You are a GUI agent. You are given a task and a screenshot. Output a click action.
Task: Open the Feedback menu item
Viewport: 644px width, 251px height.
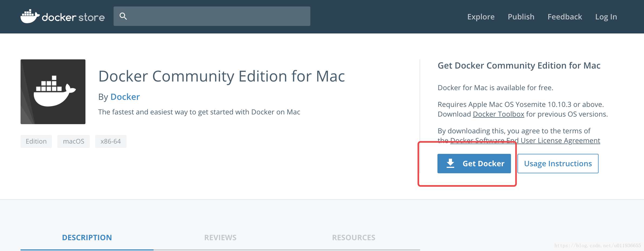[x=565, y=17]
